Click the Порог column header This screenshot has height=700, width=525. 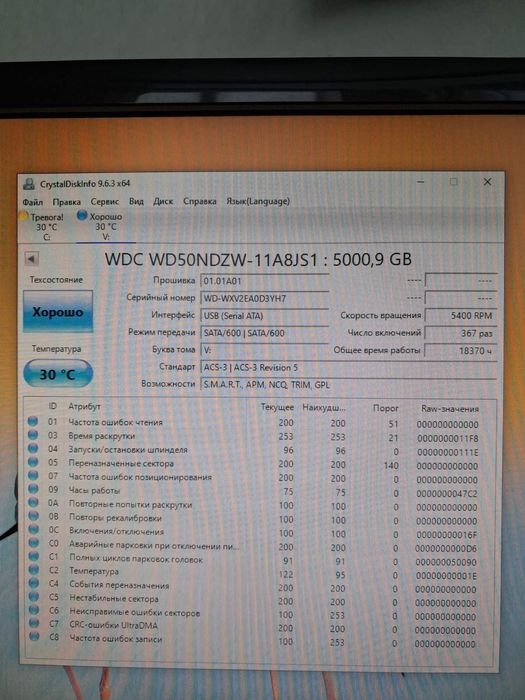[x=385, y=408]
